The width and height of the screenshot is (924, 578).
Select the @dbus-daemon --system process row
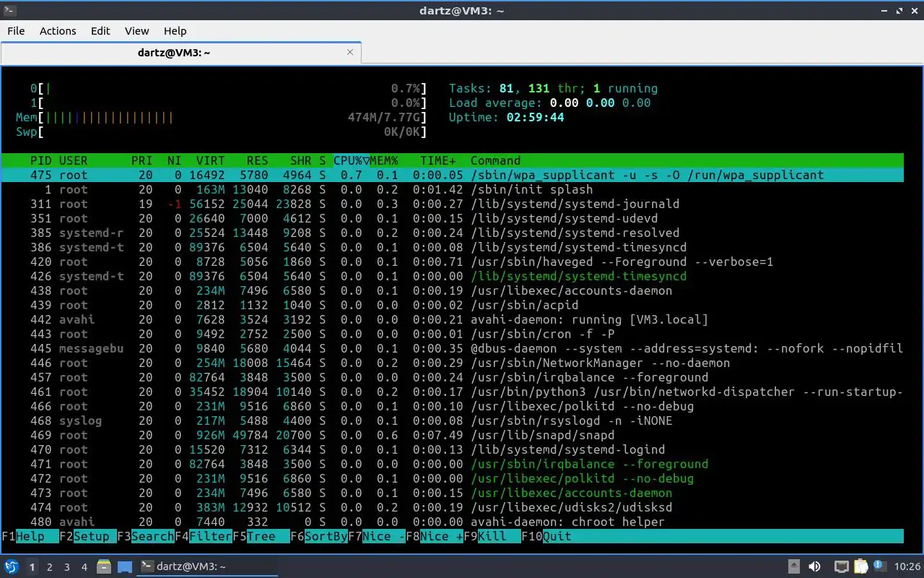pos(452,348)
